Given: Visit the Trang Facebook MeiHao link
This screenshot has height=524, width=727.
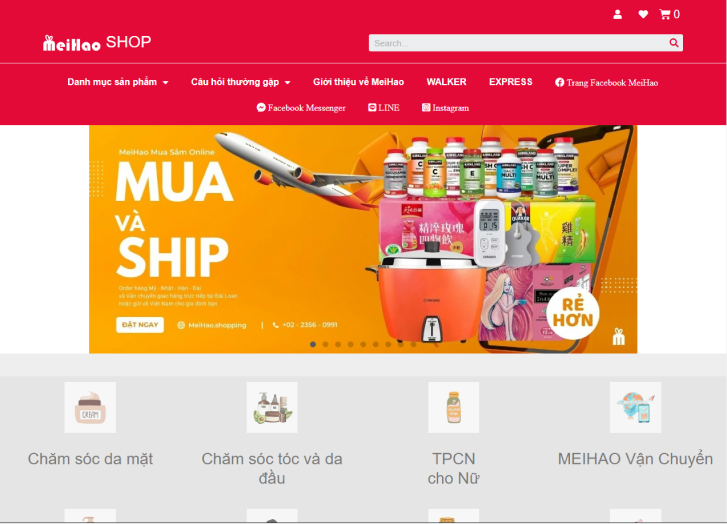Looking at the screenshot, I should [606, 83].
